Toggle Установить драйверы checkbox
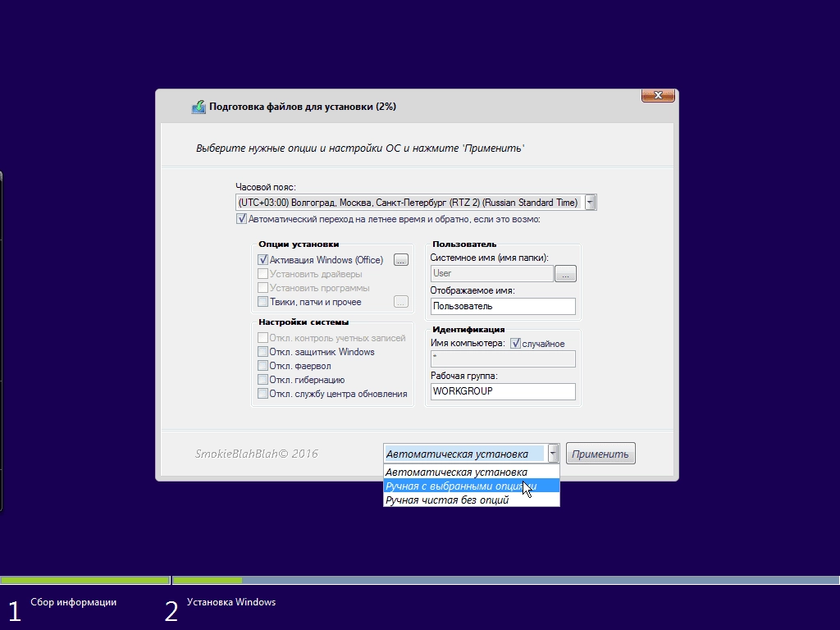The height and width of the screenshot is (630, 840). pyautogui.click(x=263, y=274)
